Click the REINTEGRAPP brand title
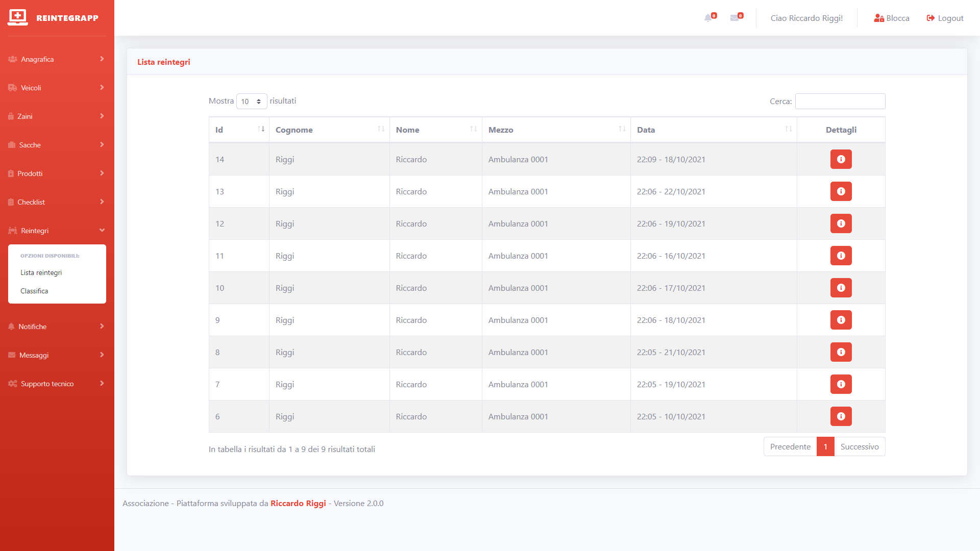 coord(67,18)
